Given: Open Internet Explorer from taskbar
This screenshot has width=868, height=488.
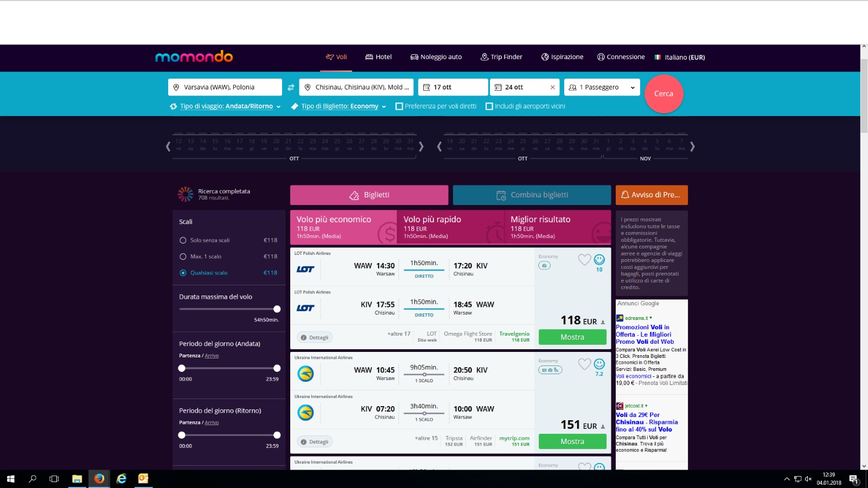Looking at the screenshot, I should pyautogui.click(x=122, y=479).
